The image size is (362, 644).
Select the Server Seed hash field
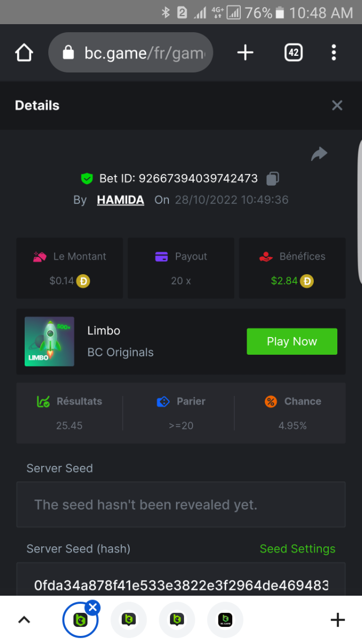coord(181,584)
